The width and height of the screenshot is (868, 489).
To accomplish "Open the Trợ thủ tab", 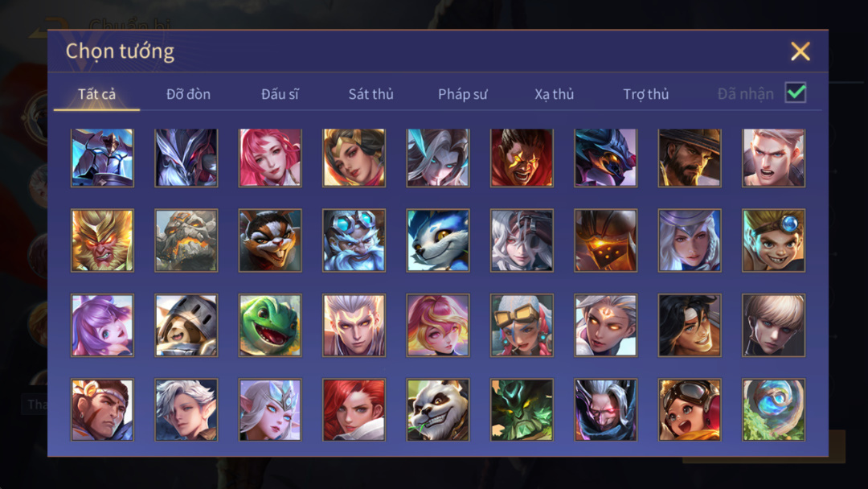I will [646, 94].
